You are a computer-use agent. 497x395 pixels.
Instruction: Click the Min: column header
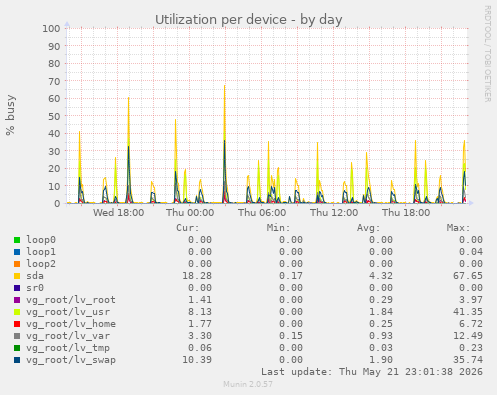coord(278,228)
